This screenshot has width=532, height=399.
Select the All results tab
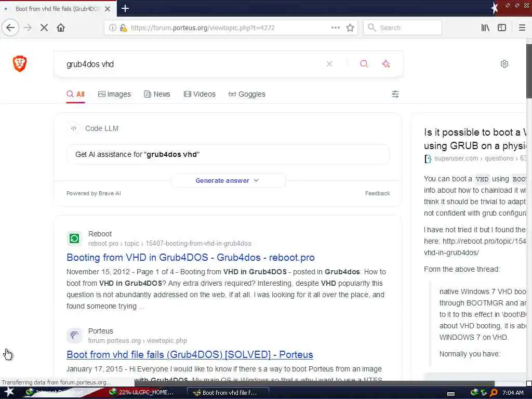click(75, 94)
